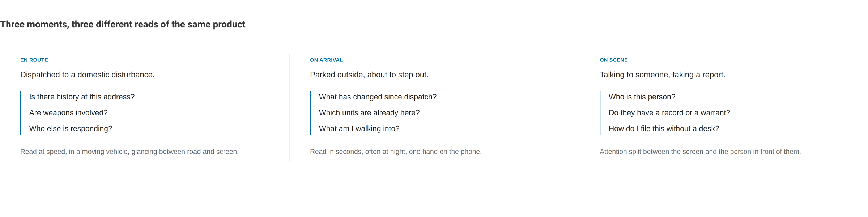Click 'Parked outside, about to step out.'
868x217 pixels.
(369, 75)
